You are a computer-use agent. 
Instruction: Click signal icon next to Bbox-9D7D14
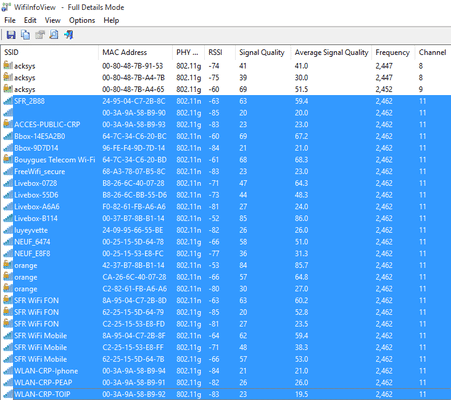coord(8,148)
